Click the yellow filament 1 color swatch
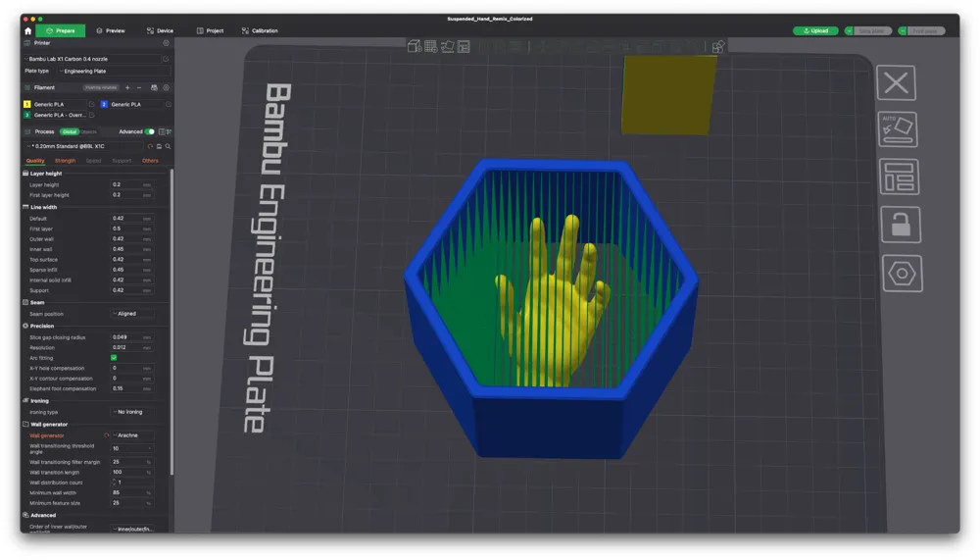The height and width of the screenshot is (560, 980). [x=27, y=104]
